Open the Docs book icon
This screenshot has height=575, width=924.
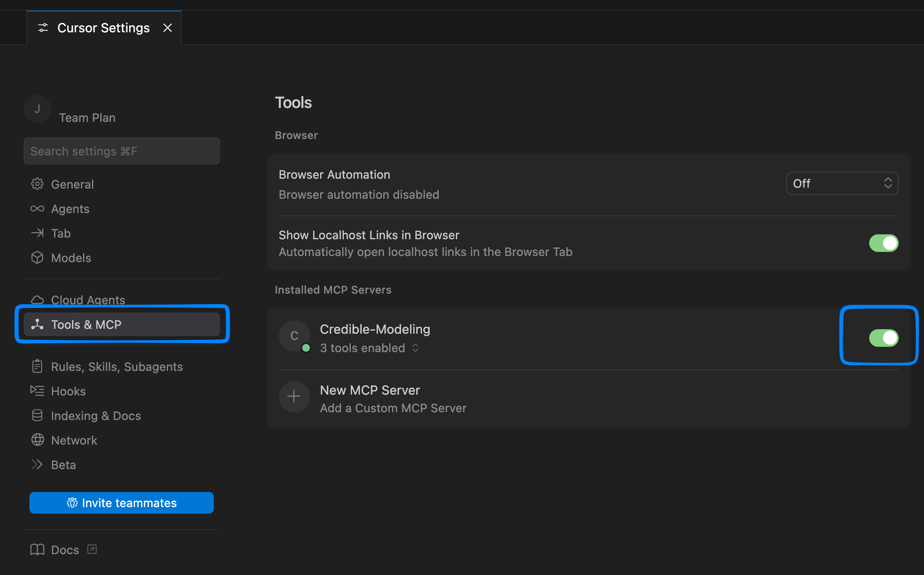tap(37, 550)
